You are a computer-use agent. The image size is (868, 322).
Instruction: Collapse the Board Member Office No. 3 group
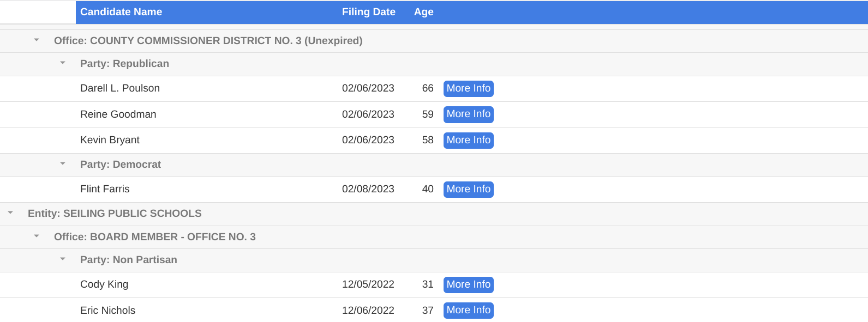click(x=37, y=236)
